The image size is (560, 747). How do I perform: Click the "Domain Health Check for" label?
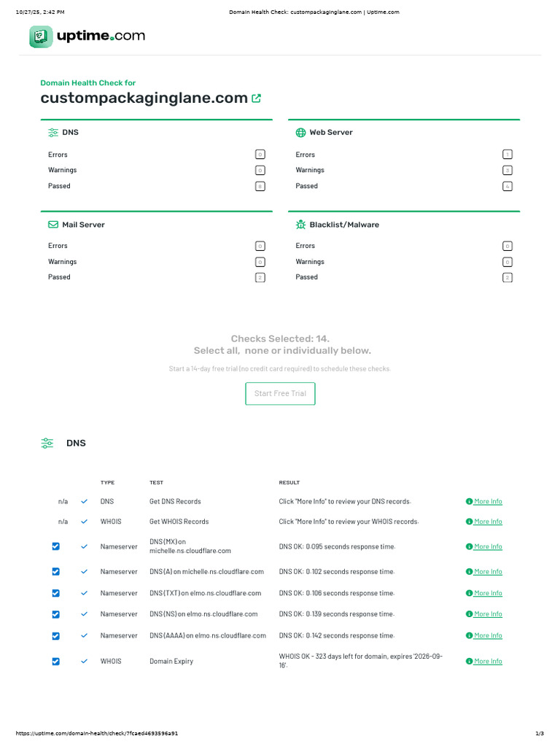pyautogui.click(x=88, y=82)
